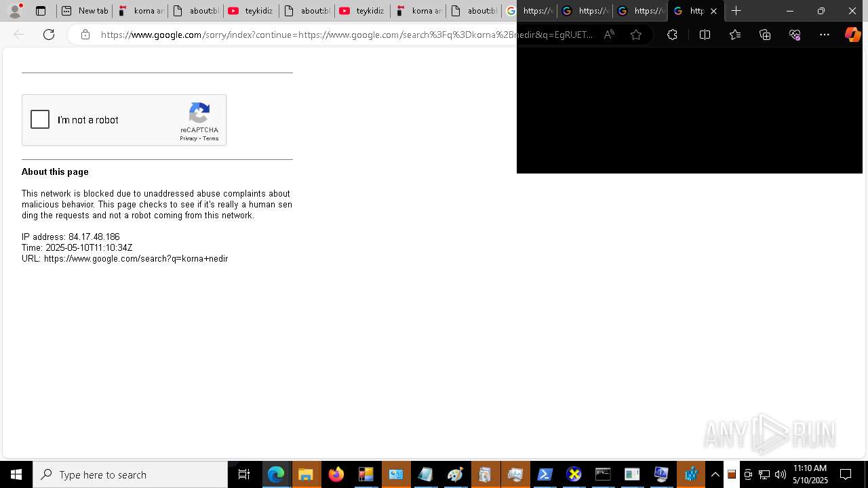Select the IP address 84.17.48.186 line
The height and width of the screenshot is (488, 868).
pos(71,237)
